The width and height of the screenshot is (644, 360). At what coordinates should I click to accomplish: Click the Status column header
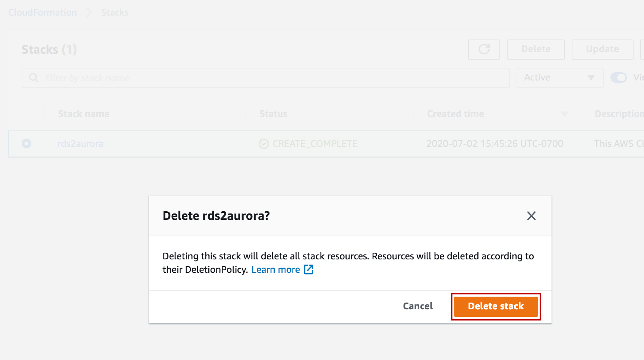click(273, 114)
